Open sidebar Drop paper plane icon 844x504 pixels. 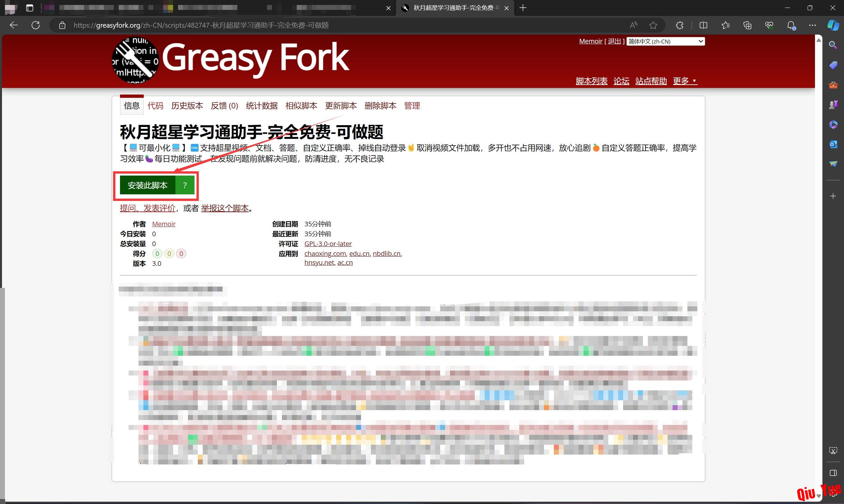(833, 164)
